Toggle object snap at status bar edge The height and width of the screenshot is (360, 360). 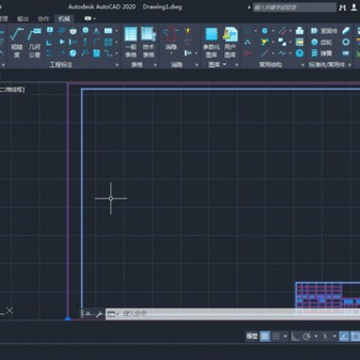tap(355, 336)
